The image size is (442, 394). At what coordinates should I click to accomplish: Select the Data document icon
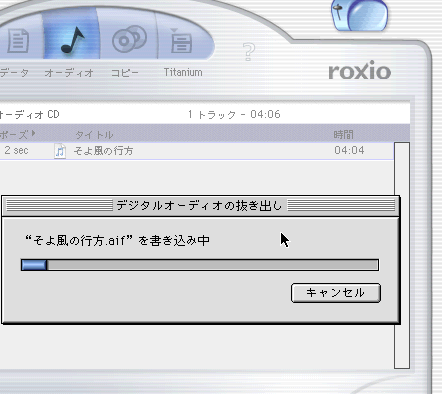(x=18, y=41)
